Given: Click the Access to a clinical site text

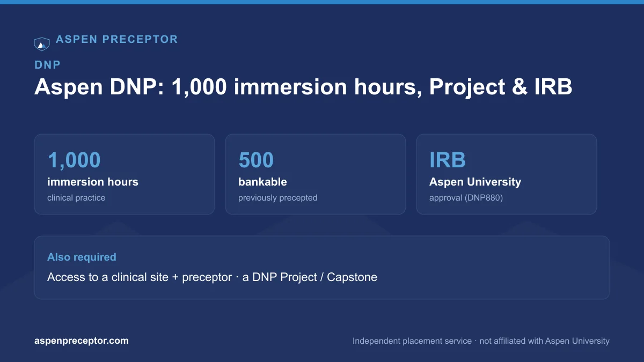Looking at the screenshot, I should (212, 277).
